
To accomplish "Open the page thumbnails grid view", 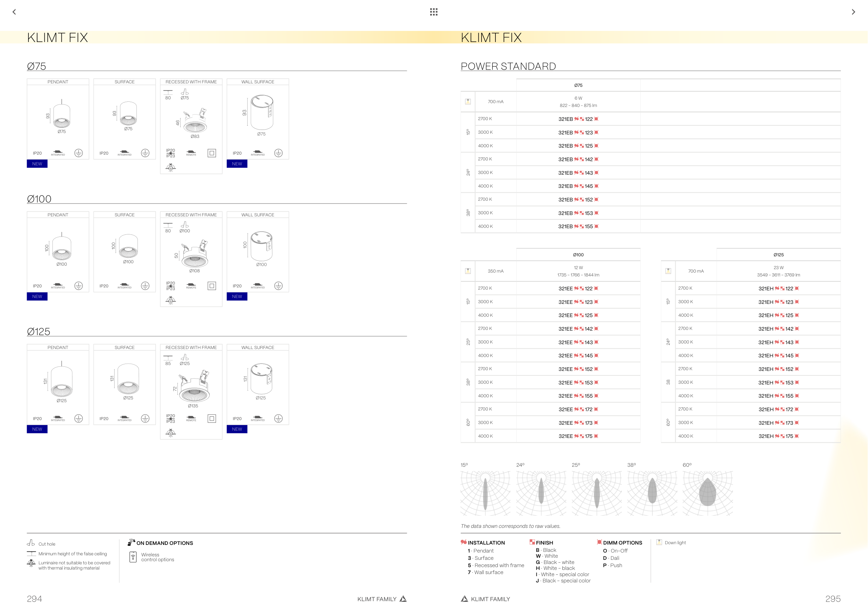I will coord(434,12).
